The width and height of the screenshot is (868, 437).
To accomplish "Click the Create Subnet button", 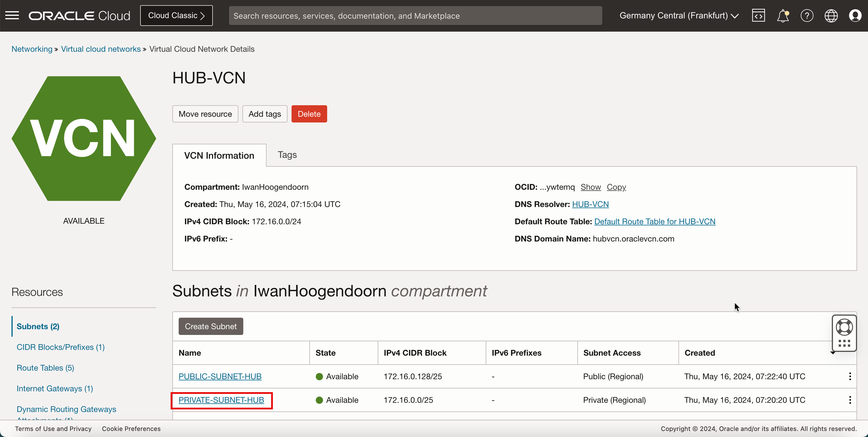I will (211, 326).
